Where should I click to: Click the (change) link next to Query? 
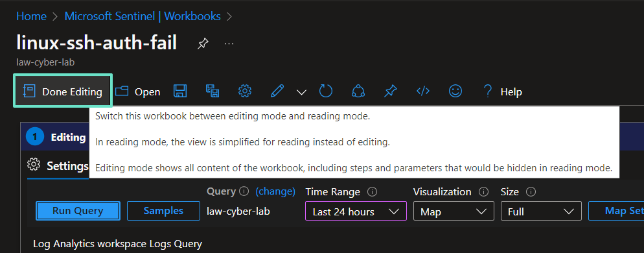coord(275,191)
